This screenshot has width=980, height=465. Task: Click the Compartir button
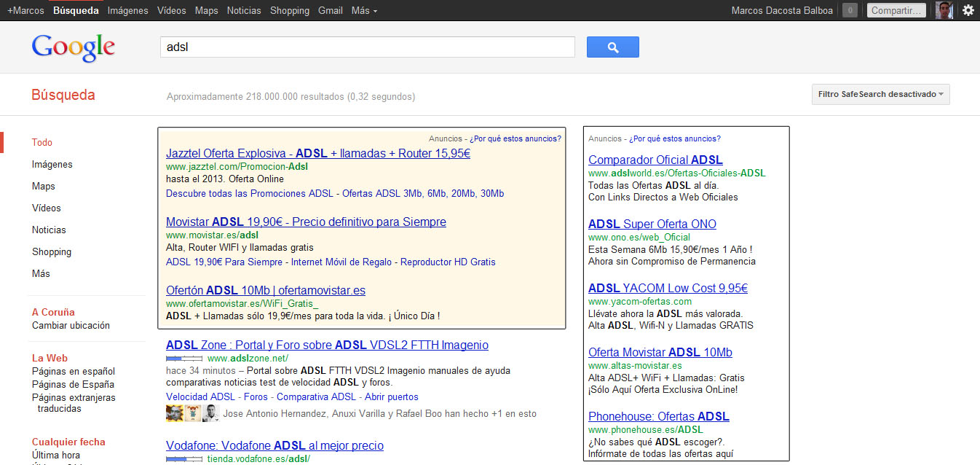point(896,10)
